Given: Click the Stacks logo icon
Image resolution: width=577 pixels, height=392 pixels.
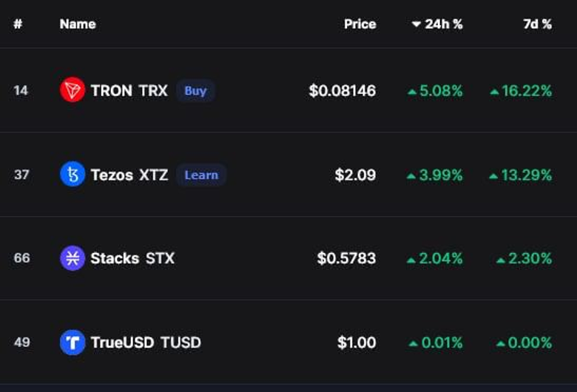Looking at the screenshot, I should point(72,258).
